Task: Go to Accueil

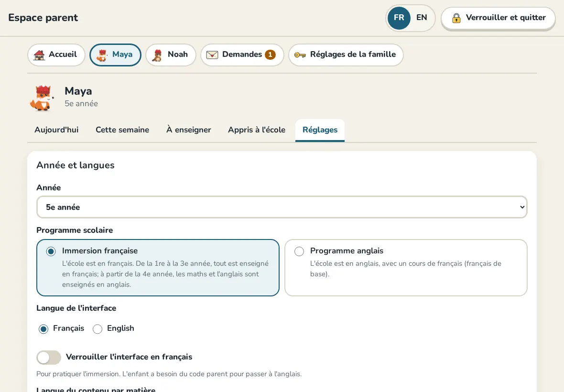Action: coord(56,54)
